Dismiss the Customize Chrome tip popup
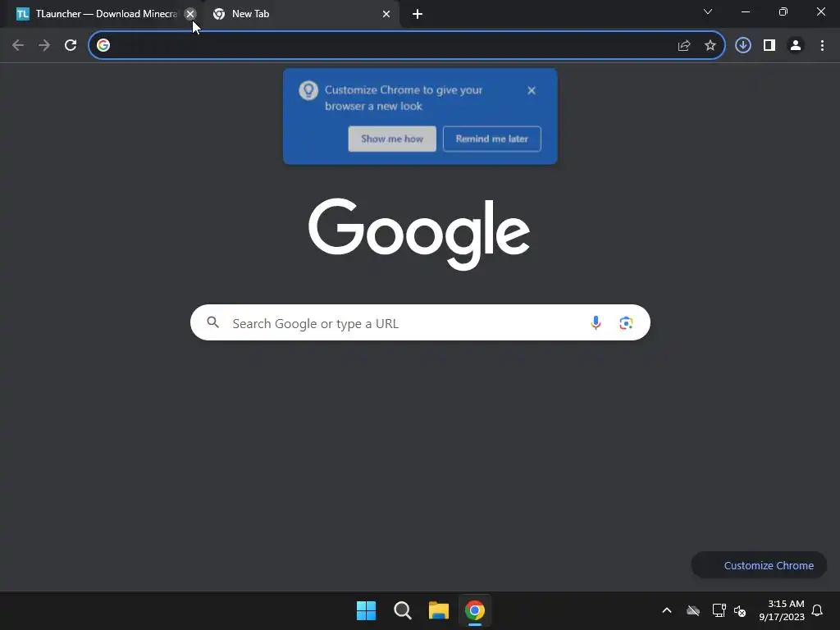The width and height of the screenshot is (840, 630). [x=532, y=90]
